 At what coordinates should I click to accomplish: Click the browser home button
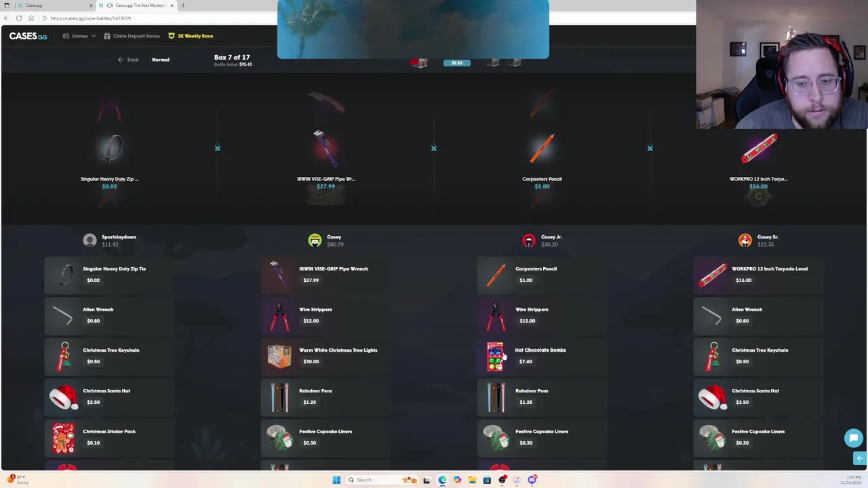tap(31, 18)
